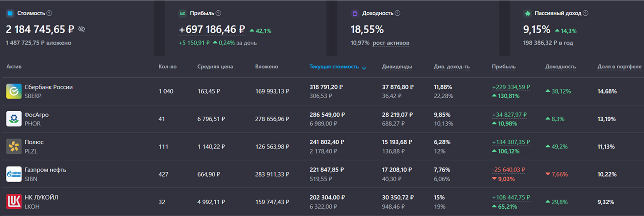Click the рост активов underlined link

[x=391, y=43]
